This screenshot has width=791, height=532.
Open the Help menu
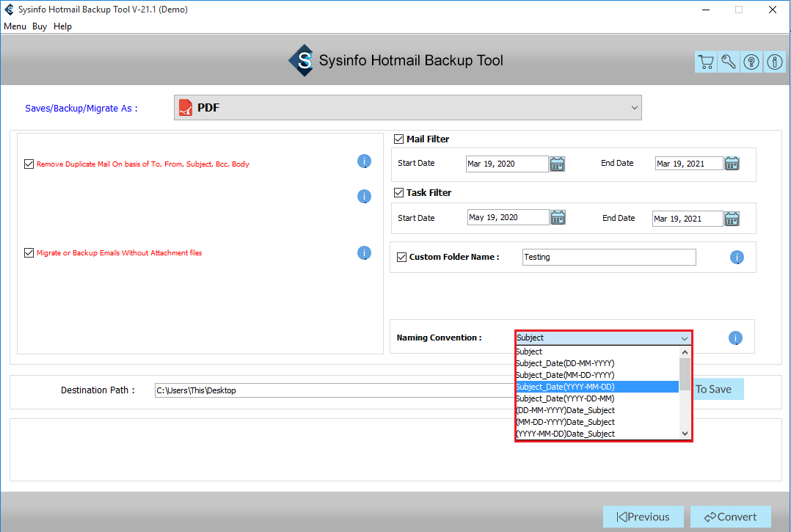[62, 26]
